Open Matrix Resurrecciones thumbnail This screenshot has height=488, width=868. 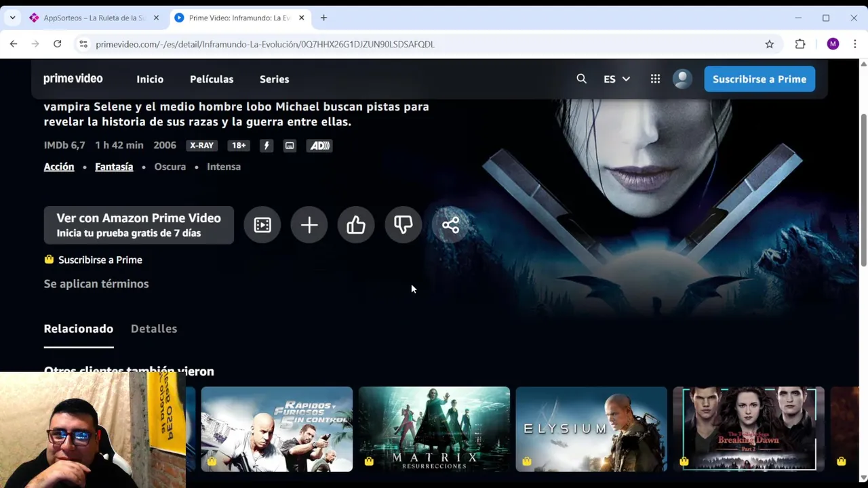point(434,428)
